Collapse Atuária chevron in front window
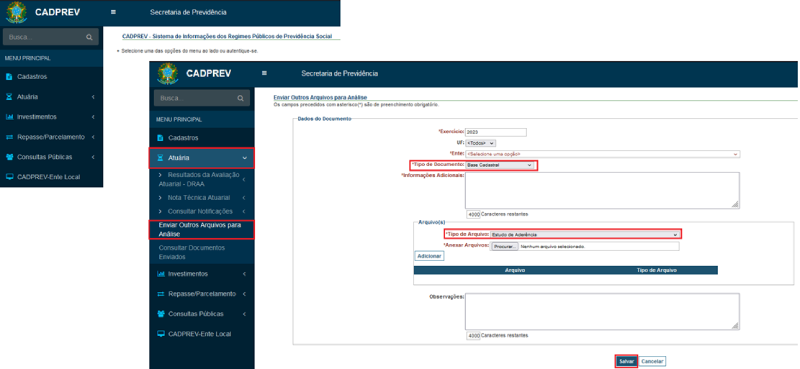This screenshot has height=369, width=800. click(244, 158)
